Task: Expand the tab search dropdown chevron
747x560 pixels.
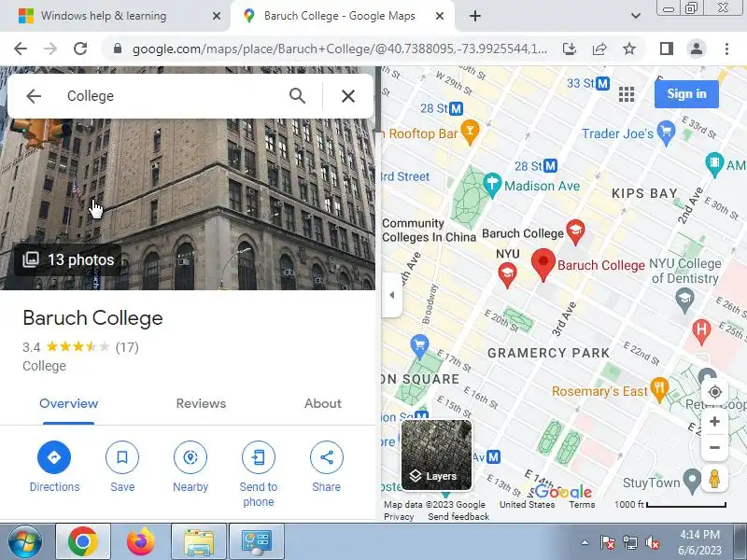Action: (x=636, y=16)
